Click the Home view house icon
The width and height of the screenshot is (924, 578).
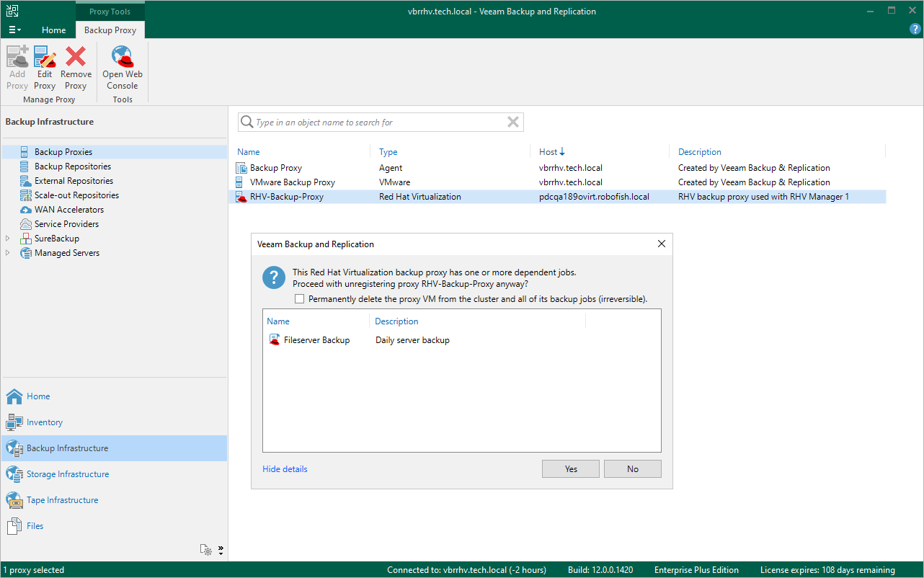tap(14, 396)
